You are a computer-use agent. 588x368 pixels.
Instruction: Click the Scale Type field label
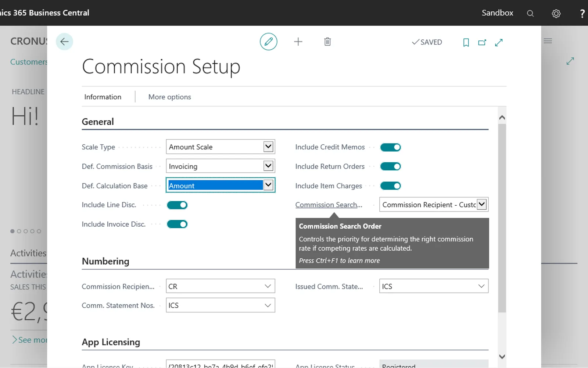point(98,147)
